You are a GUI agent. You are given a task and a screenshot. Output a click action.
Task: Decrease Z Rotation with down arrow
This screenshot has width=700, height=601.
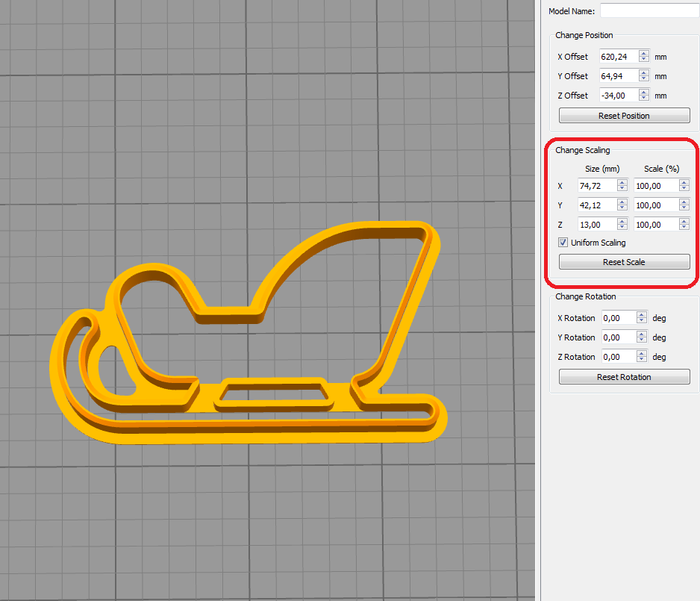pos(642,360)
